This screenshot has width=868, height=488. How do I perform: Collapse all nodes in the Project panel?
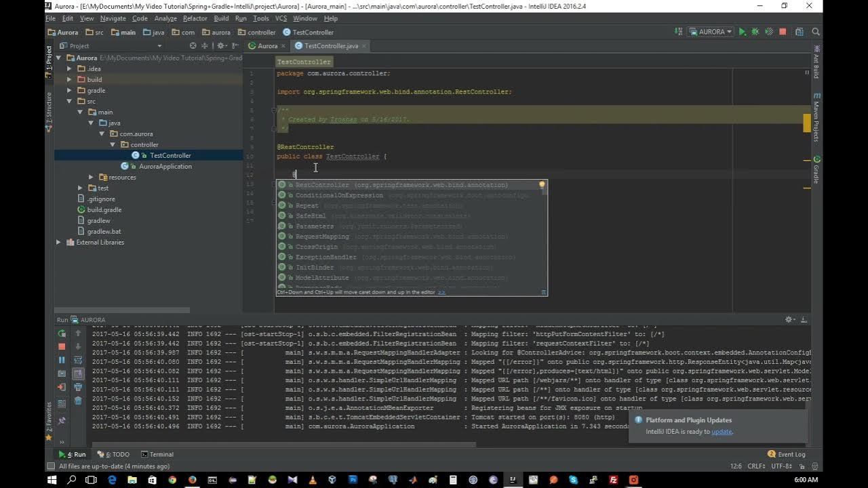coord(205,45)
